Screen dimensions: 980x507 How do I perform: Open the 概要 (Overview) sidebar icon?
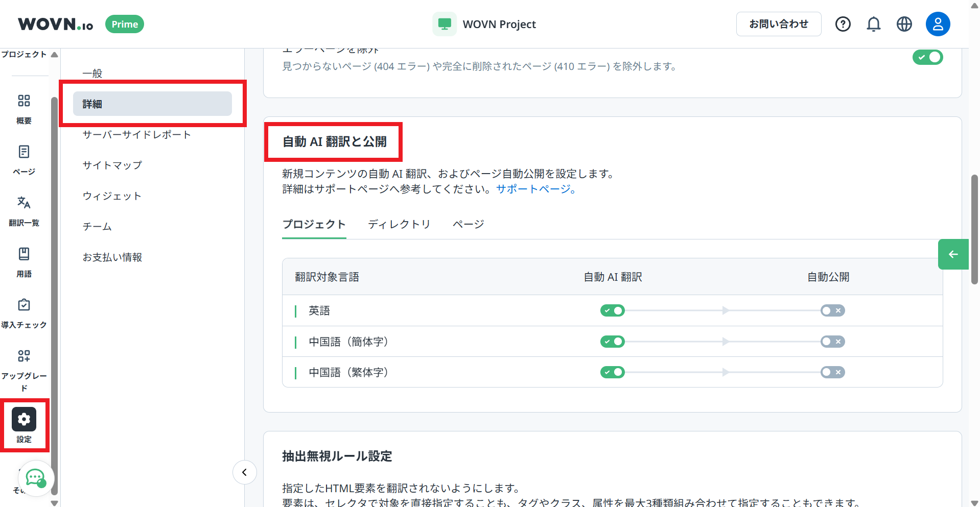click(24, 108)
